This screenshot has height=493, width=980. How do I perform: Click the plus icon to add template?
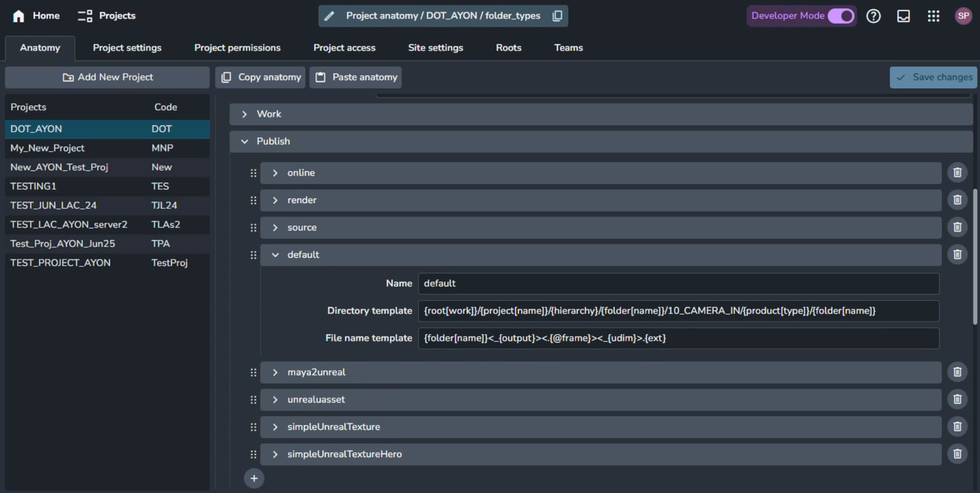pyautogui.click(x=254, y=478)
